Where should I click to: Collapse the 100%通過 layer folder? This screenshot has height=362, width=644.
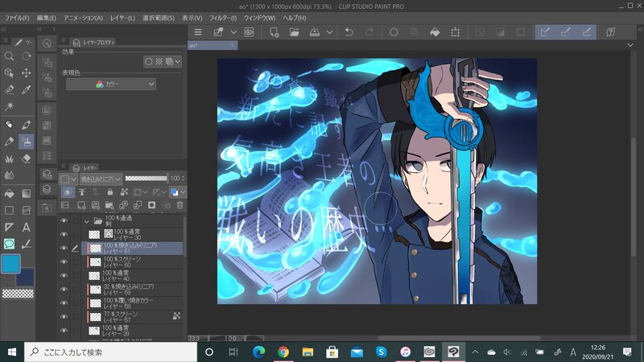[87, 221]
